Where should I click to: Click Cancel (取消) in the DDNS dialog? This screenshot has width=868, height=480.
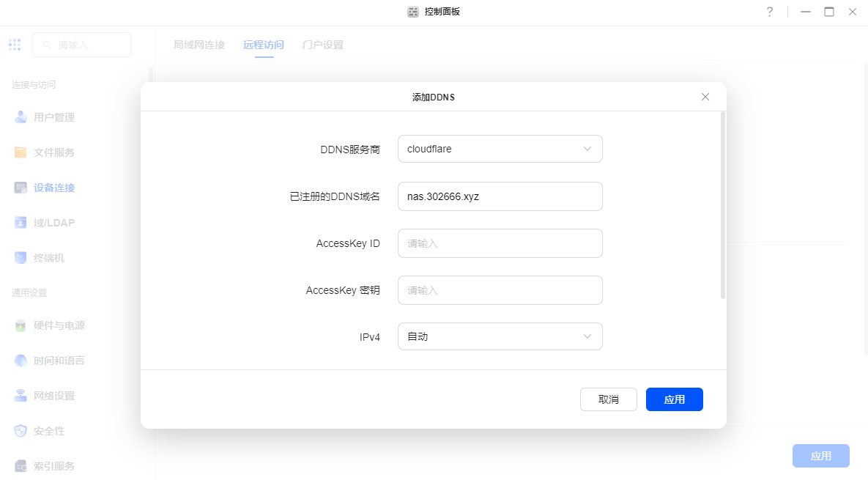coord(608,399)
